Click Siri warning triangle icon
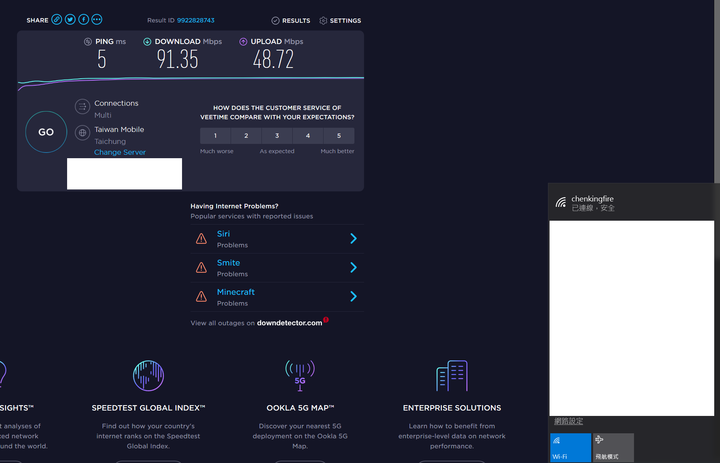This screenshot has width=720, height=463. pos(201,238)
